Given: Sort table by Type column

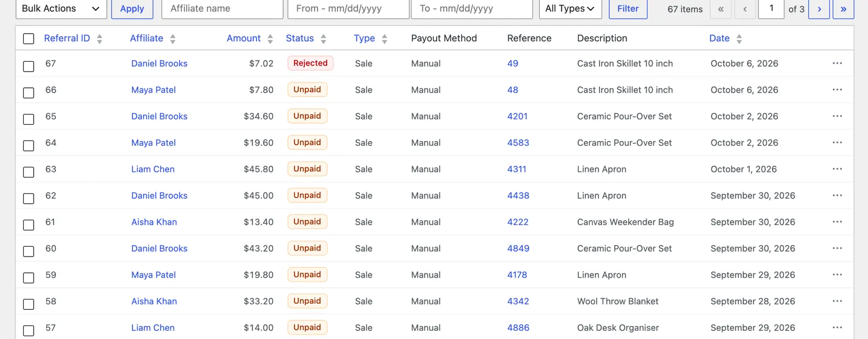Looking at the screenshot, I should point(364,39).
